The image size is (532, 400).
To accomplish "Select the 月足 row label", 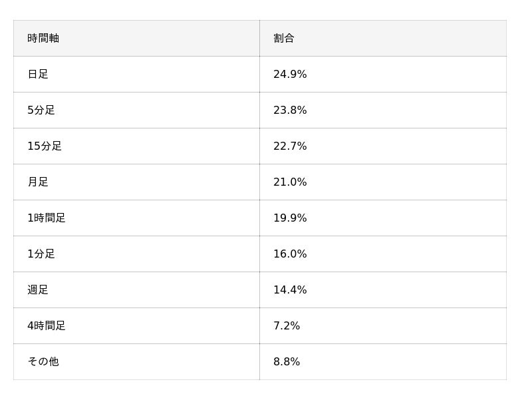I will pos(38,182).
